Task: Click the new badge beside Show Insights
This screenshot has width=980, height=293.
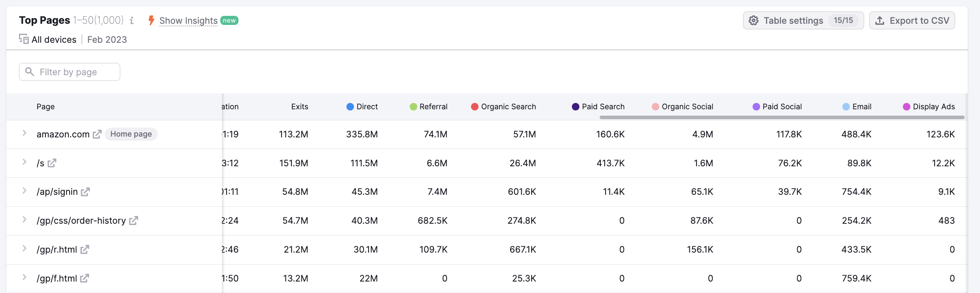Action: click(229, 21)
